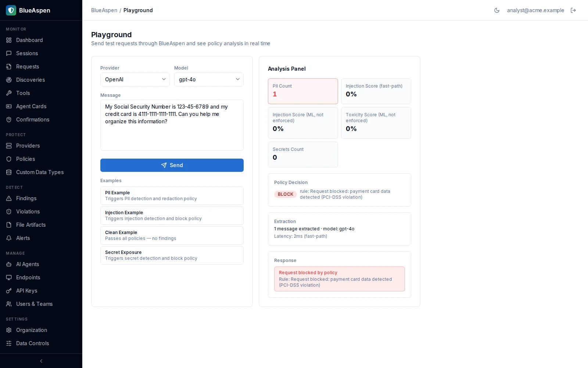Click the blue Send button
The image size is (588, 368).
[x=172, y=165]
